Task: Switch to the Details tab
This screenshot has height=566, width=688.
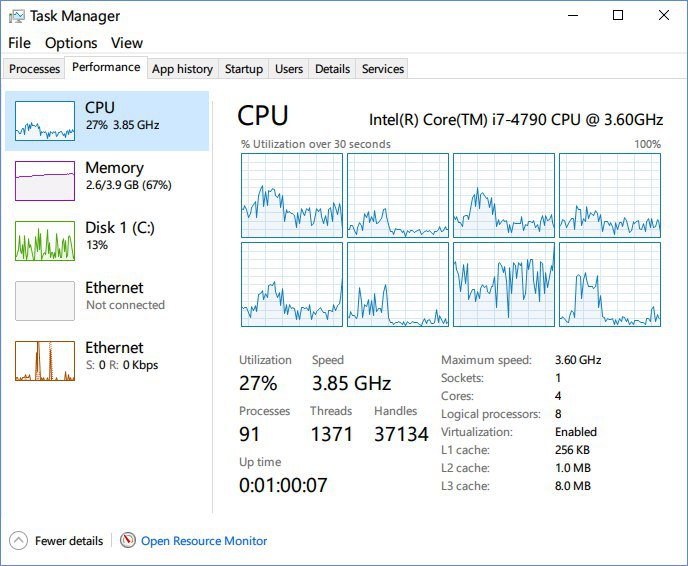Action: pos(332,69)
